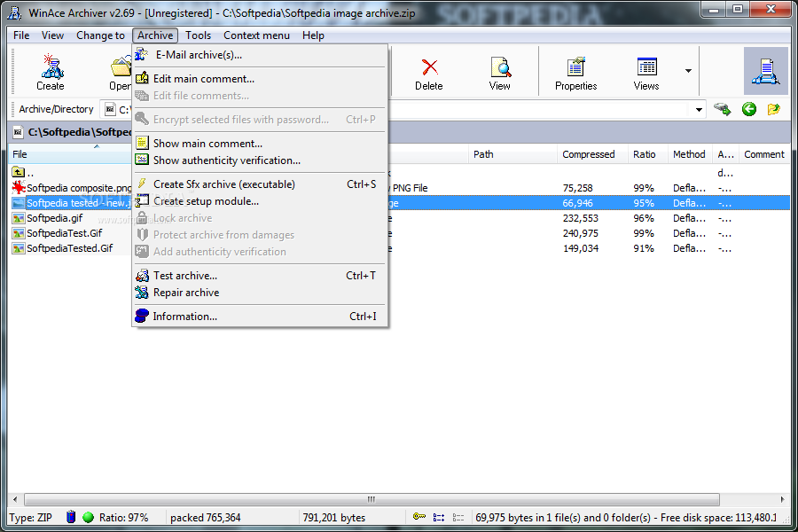
Task: Click the WinAce title bar application icon
Action: pos(15,12)
